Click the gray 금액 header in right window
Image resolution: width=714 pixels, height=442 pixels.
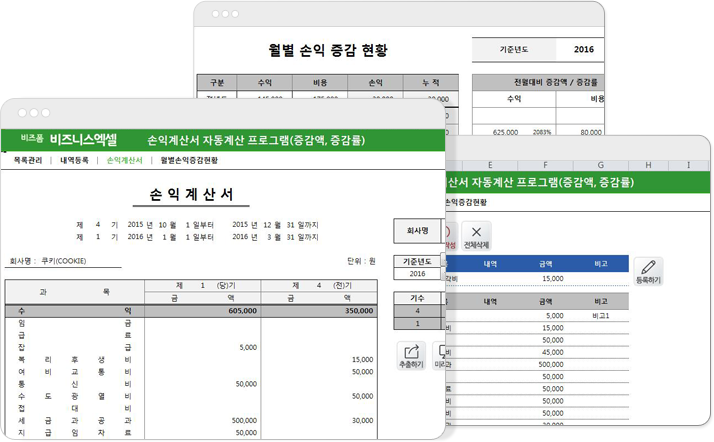tap(545, 301)
